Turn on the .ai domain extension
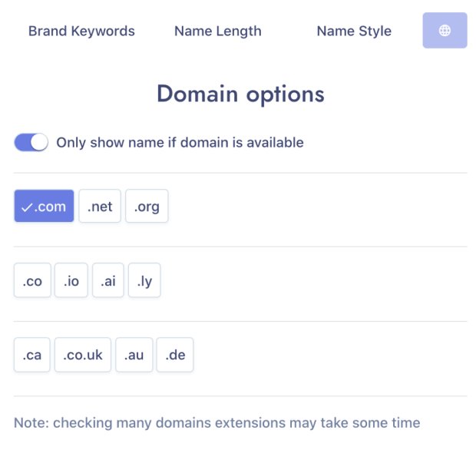Screen dimensions: 476x470 pos(108,281)
